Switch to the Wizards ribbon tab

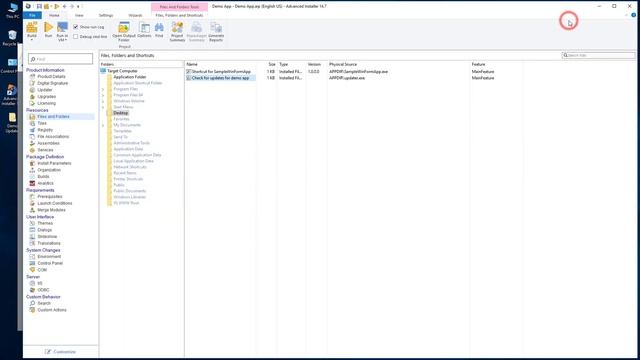135,16
